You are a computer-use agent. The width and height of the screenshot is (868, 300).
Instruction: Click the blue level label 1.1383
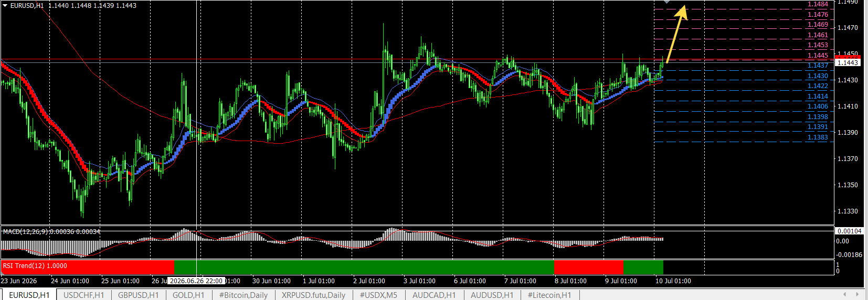[818, 137]
